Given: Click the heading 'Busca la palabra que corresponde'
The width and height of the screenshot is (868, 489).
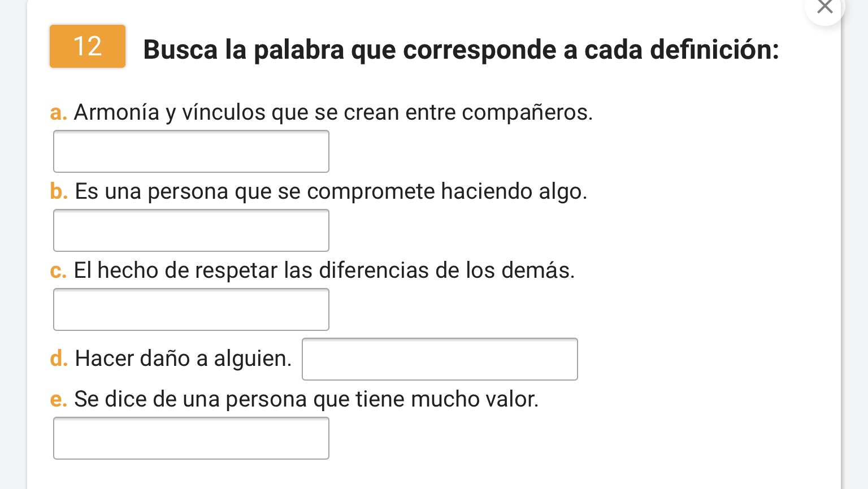Looking at the screenshot, I should [x=350, y=50].
